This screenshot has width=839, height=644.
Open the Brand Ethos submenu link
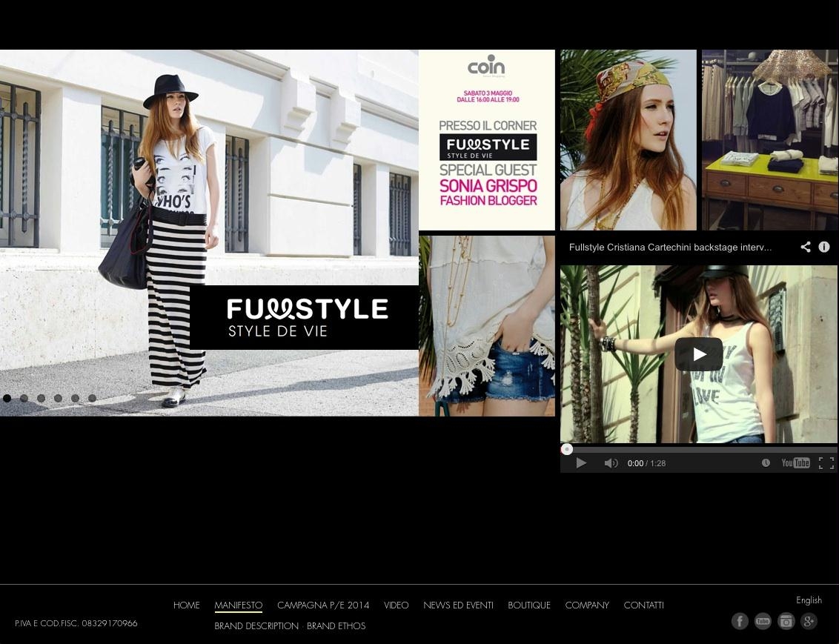(336, 626)
